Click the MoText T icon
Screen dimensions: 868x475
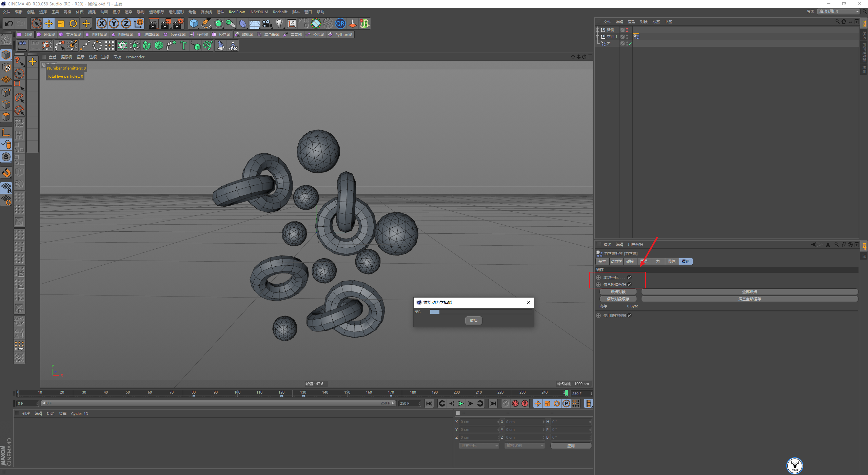(x=183, y=45)
